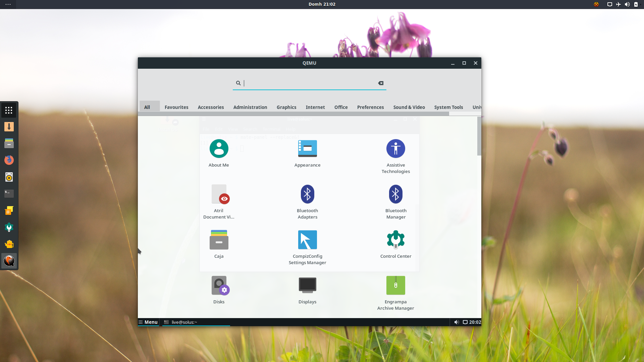The image size is (644, 362).
Task: Launch Disks utility icon
Action: pos(220,285)
